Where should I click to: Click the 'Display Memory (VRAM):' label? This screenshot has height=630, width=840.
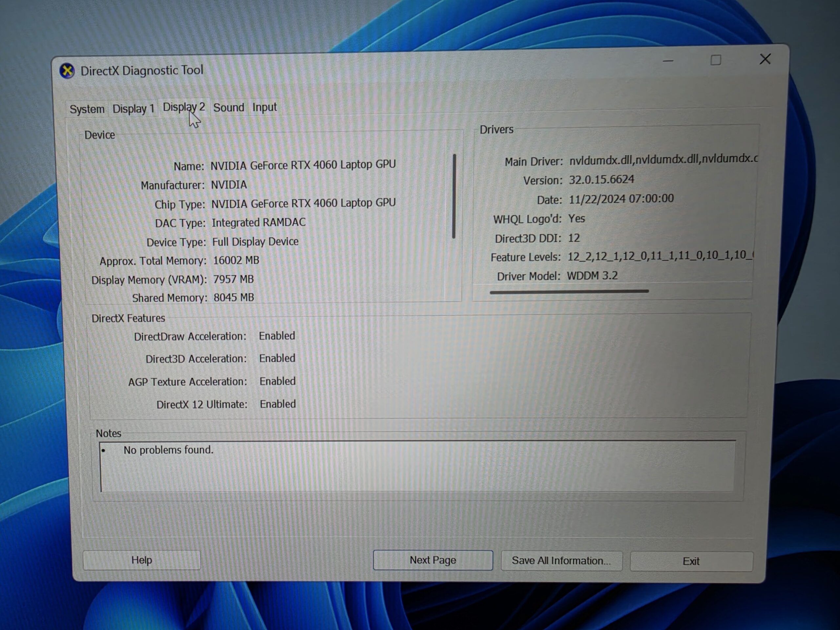click(149, 280)
